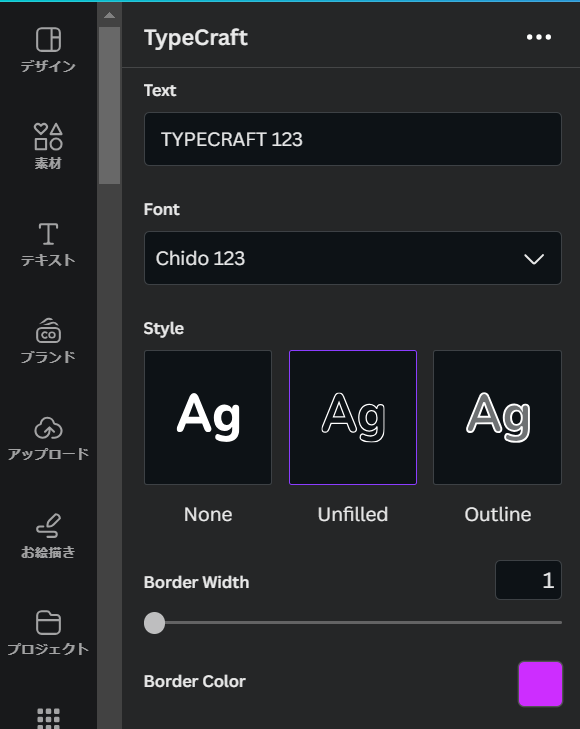
Task: Open the magenta Border Color swatch
Action: click(540, 684)
